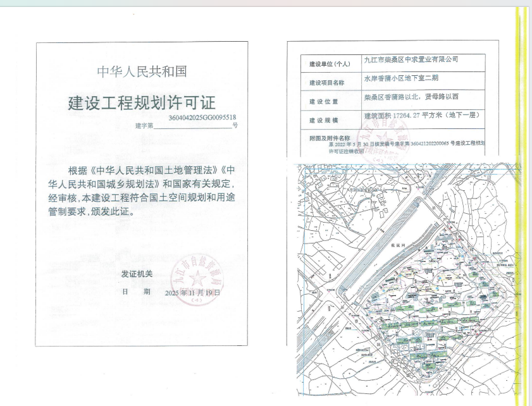The height and width of the screenshot is (406, 532).
Task: Select the building area 17264.27 平方米 text
Action: (402, 116)
